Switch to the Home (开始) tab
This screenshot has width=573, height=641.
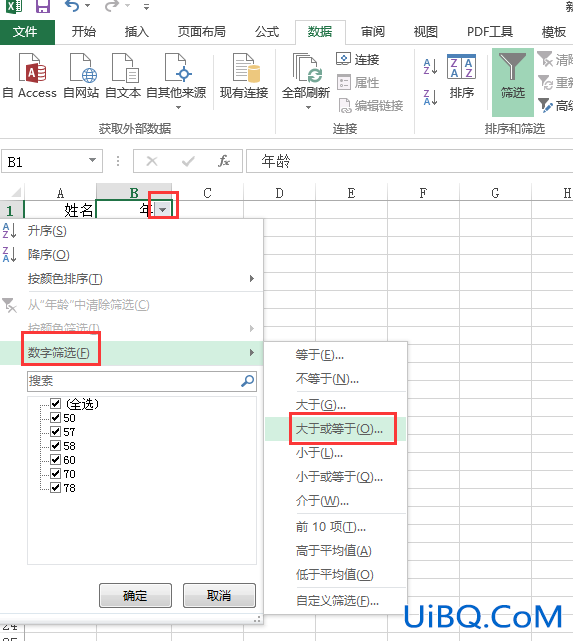coord(84,32)
